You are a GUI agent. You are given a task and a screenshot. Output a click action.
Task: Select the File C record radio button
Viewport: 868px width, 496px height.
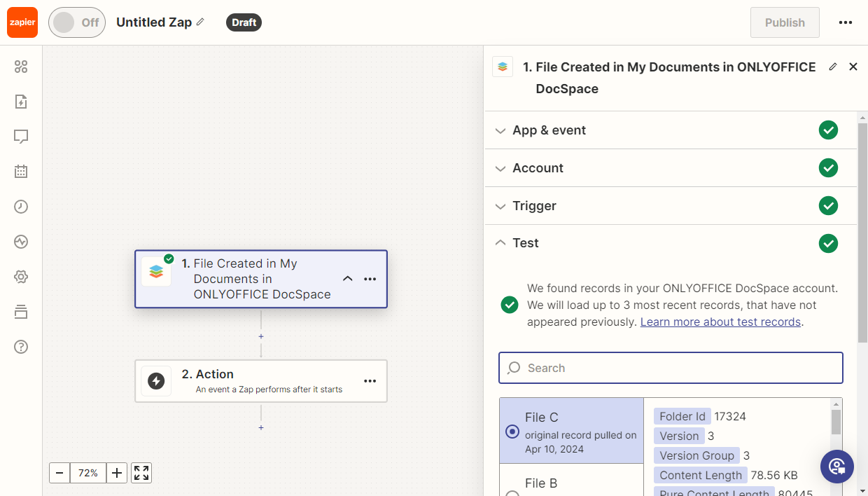point(512,432)
